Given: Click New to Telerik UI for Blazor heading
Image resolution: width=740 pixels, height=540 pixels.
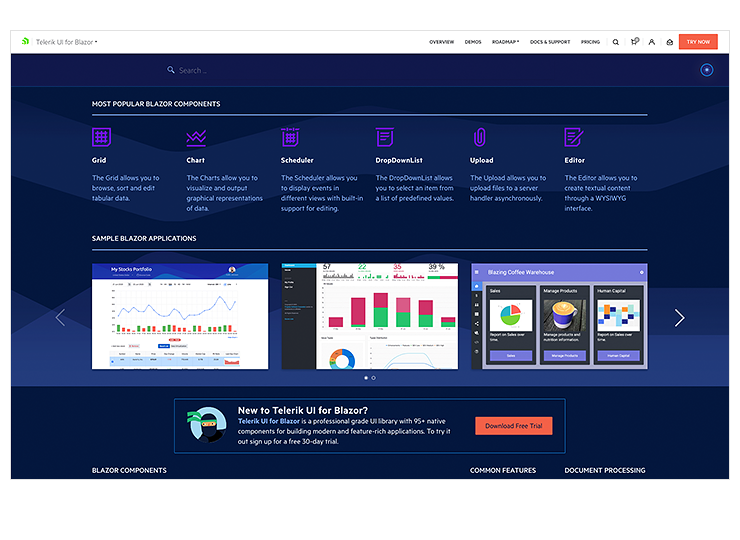Looking at the screenshot, I should click(303, 410).
